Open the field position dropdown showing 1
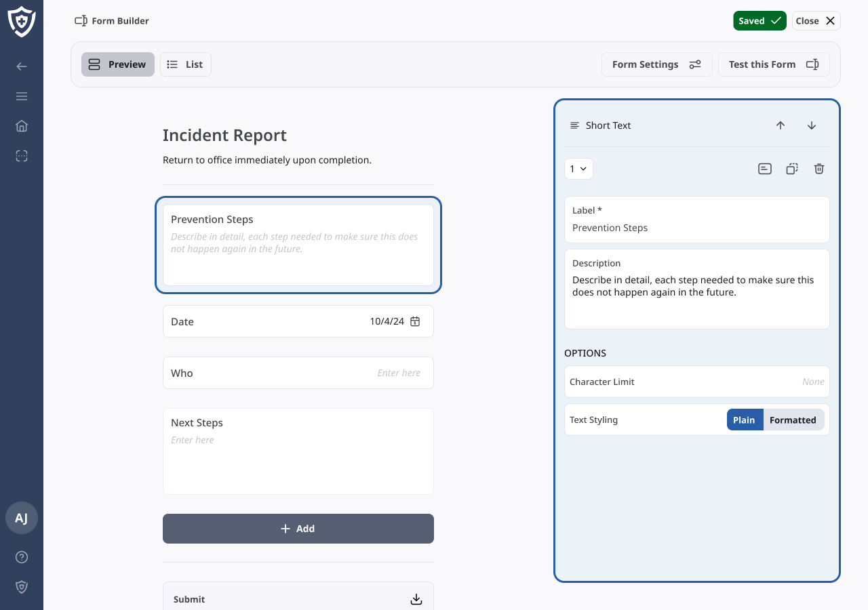The image size is (868, 610). click(579, 169)
